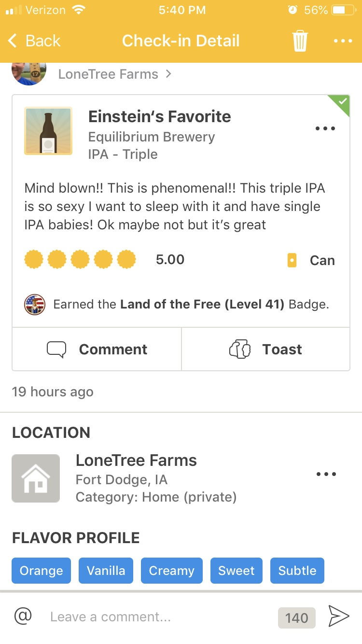The width and height of the screenshot is (362, 644).
Task: Open the LoneTree Farms home venue icon
Action: 36,478
